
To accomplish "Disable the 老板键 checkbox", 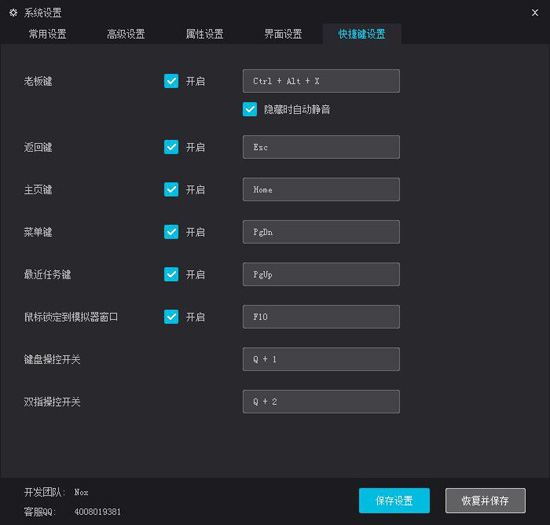I will [x=171, y=81].
